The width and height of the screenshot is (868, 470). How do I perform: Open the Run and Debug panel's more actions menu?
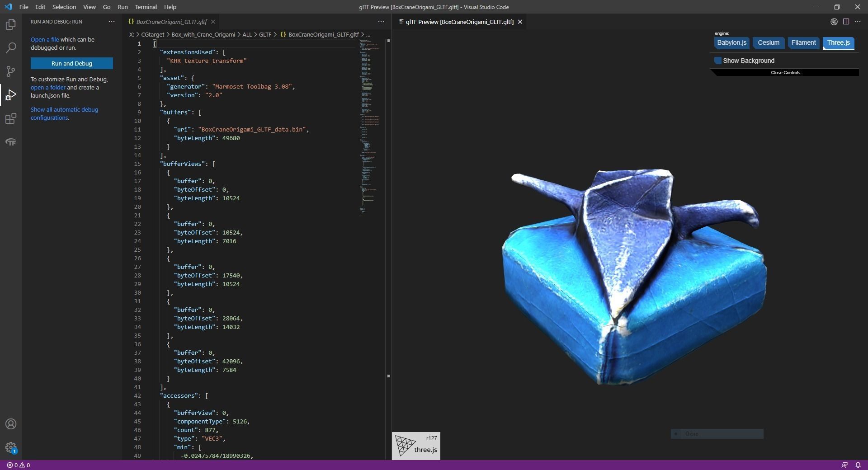[x=112, y=22]
